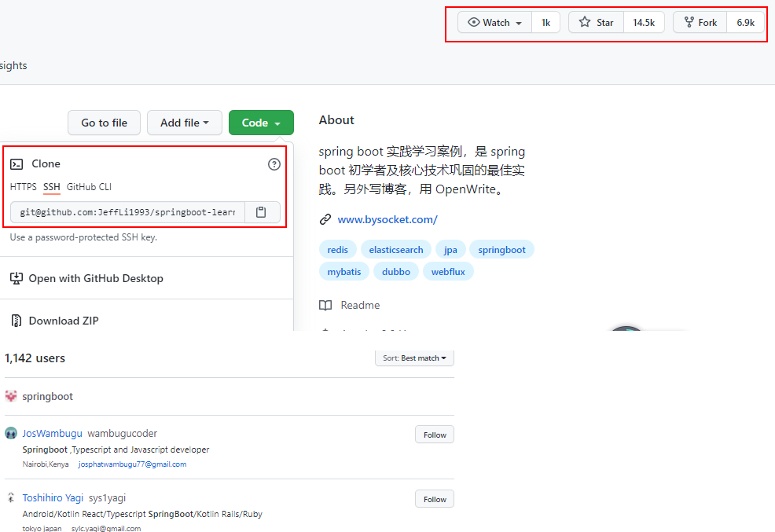Copy clone URL with clipboard icon

261,212
